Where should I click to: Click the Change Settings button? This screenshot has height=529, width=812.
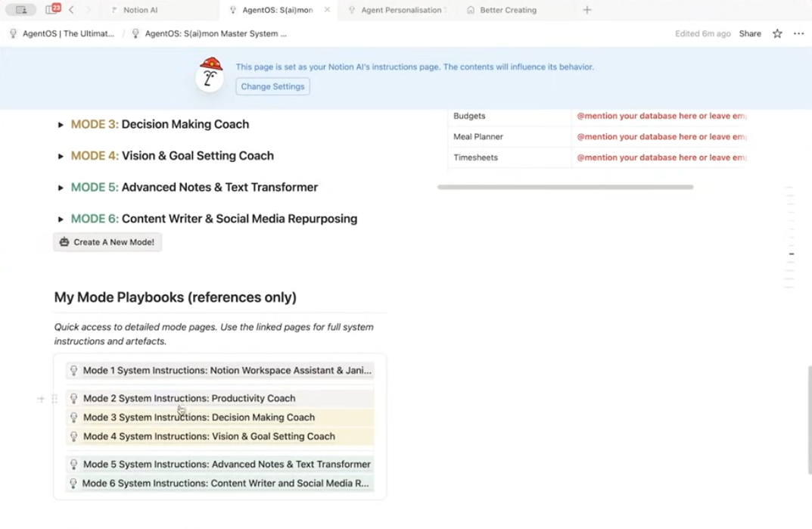pyautogui.click(x=272, y=86)
